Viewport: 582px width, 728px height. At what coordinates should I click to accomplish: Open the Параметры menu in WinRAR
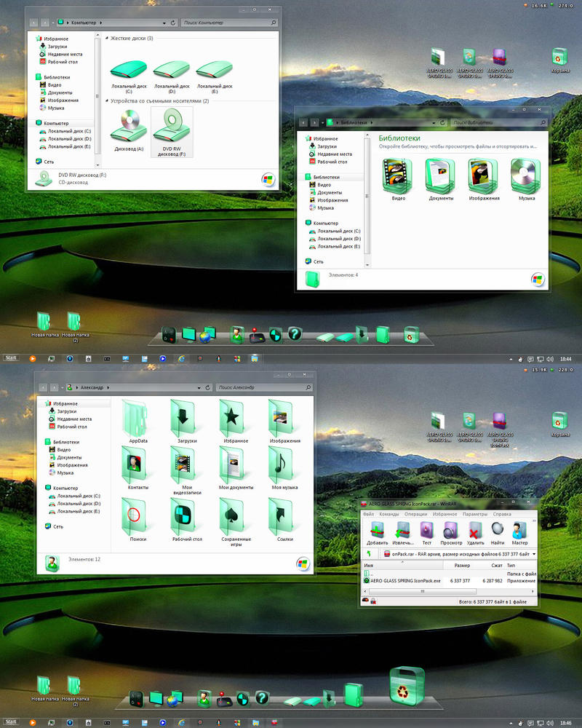[x=474, y=514]
